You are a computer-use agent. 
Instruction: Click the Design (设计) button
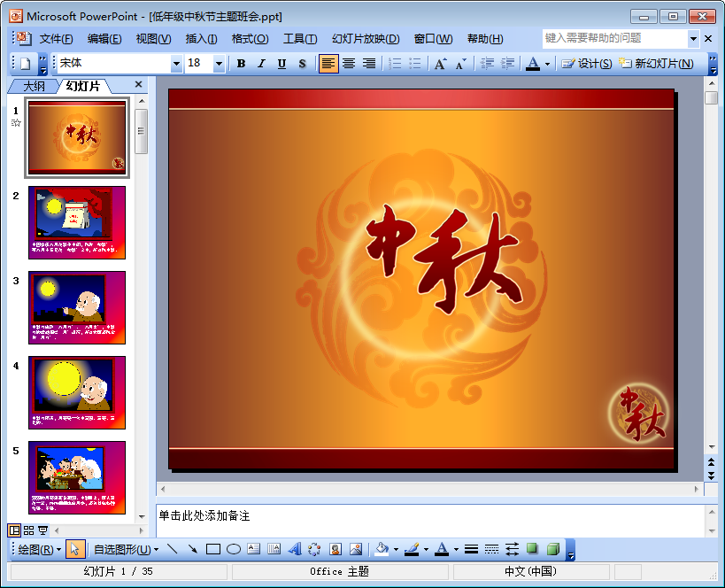(587, 64)
